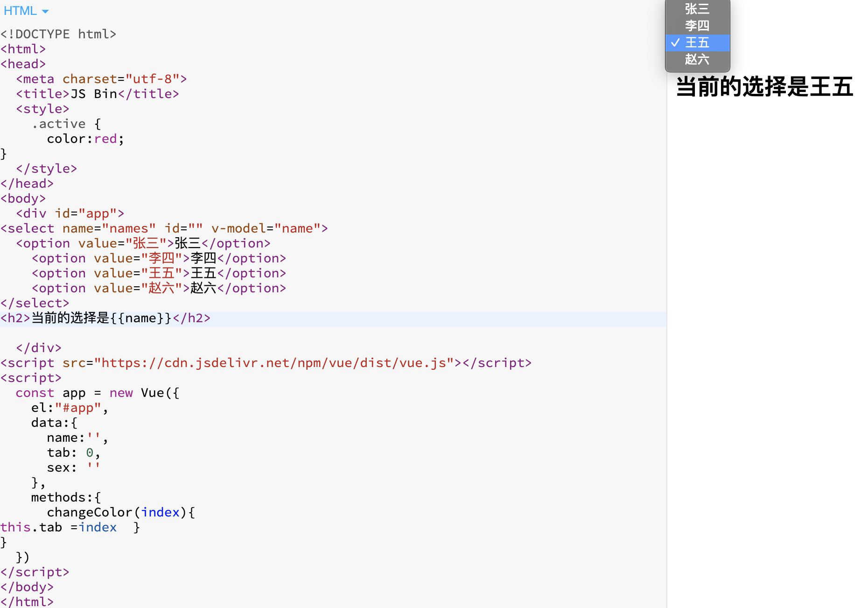868x608 pixels.
Task: Click the heading 当前的选择是王五
Action: 765,87
